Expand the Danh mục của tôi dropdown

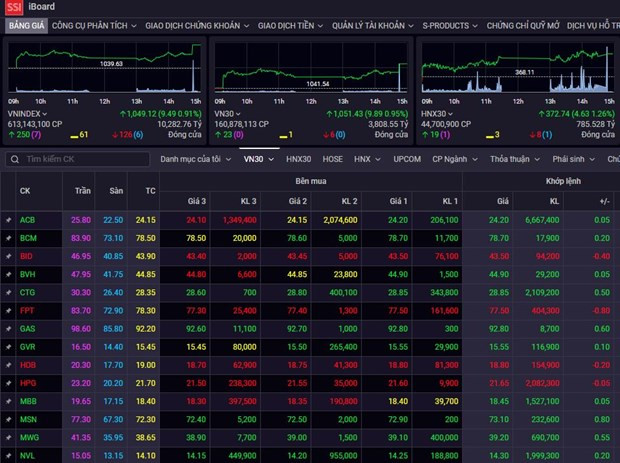click(x=196, y=159)
